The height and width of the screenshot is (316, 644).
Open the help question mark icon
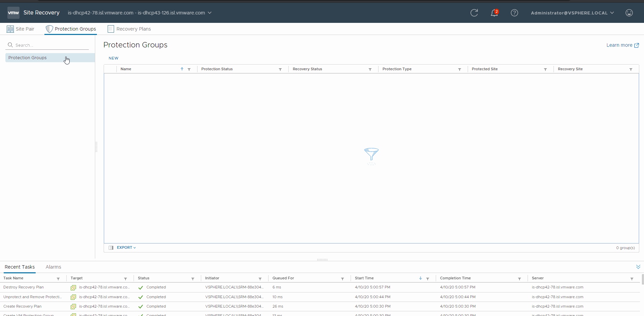pos(514,13)
